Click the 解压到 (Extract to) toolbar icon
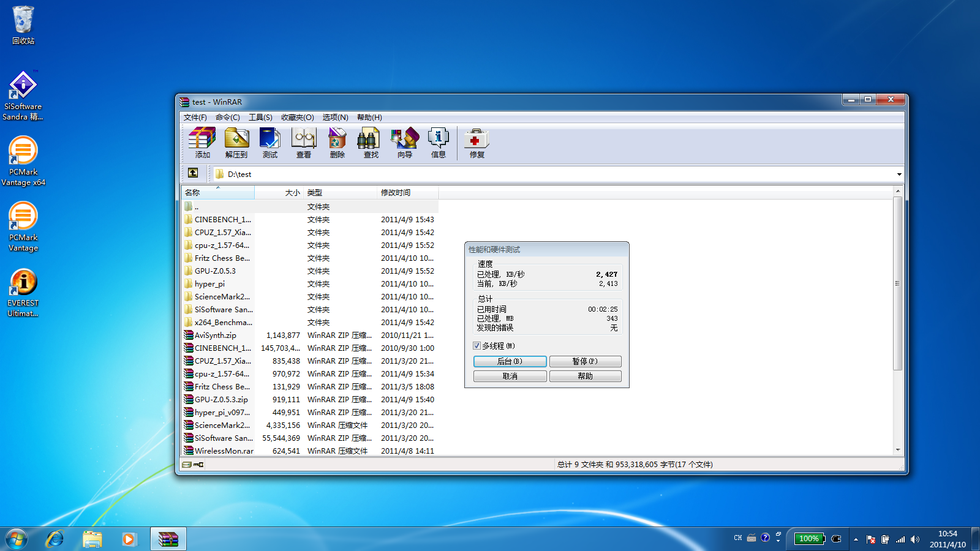This screenshot has height=551, width=980. (x=236, y=143)
